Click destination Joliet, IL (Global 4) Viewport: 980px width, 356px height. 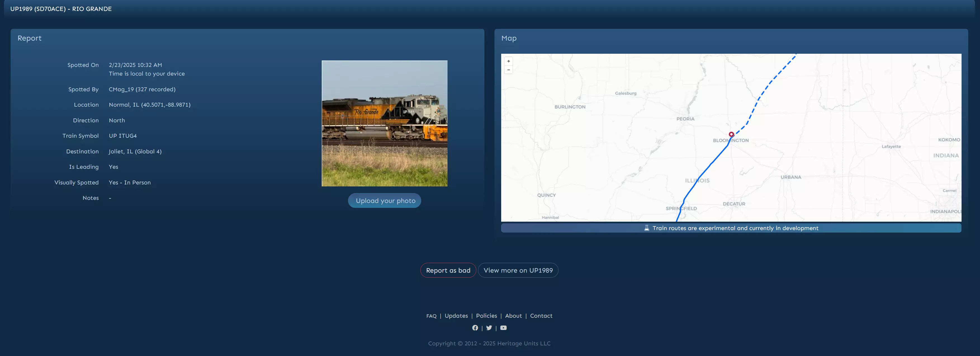135,151
